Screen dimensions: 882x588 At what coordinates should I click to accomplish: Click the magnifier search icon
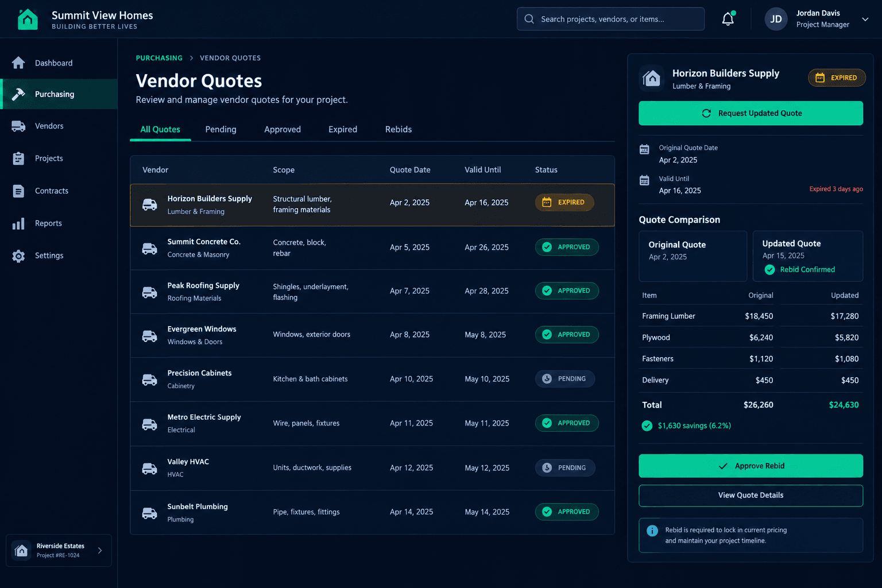(x=529, y=19)
